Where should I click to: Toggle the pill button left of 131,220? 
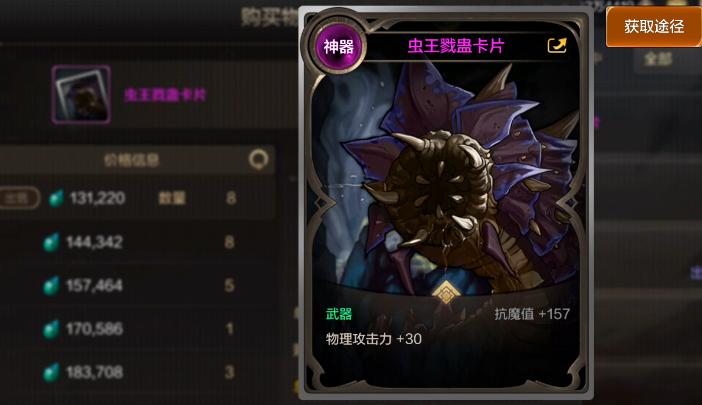[x=18, y=198]
